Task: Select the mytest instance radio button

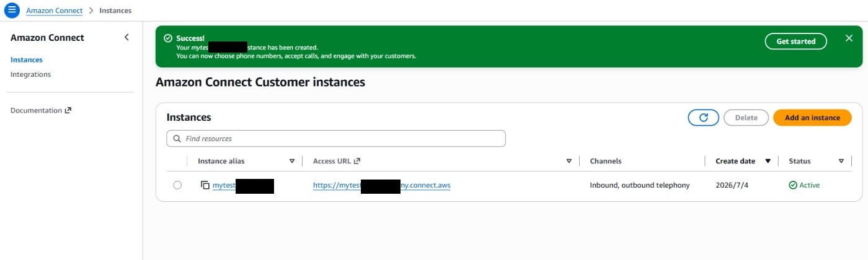Action: coord(177,185)
